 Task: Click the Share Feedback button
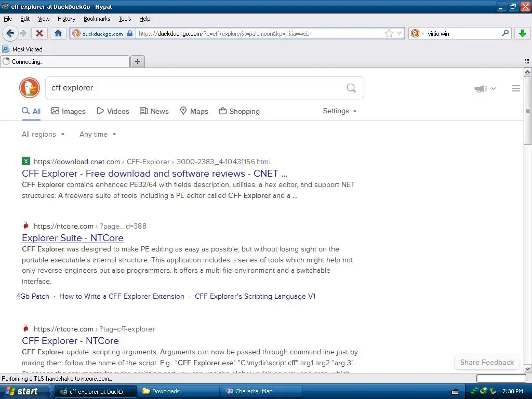487,362
